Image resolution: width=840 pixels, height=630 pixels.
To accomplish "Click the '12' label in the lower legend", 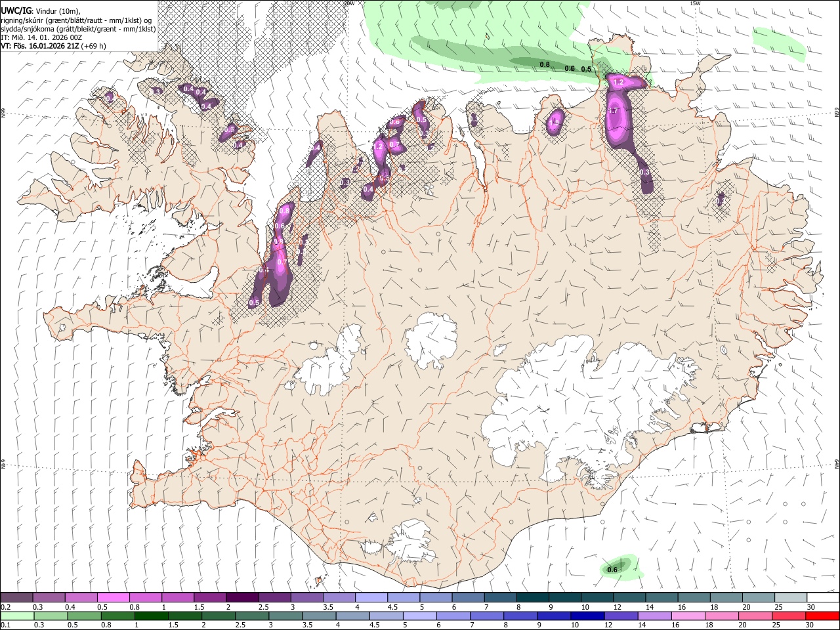I will click(x=609, y=625).
